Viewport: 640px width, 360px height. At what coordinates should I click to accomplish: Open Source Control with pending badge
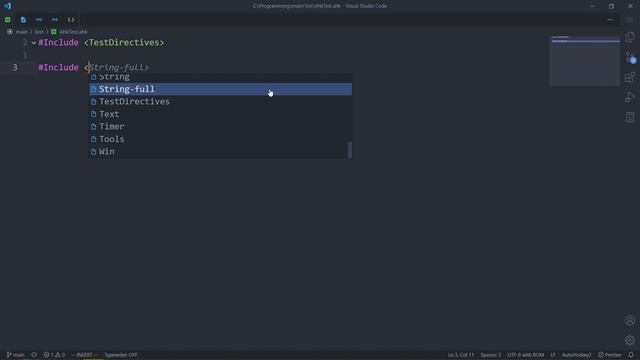[630, 58]
